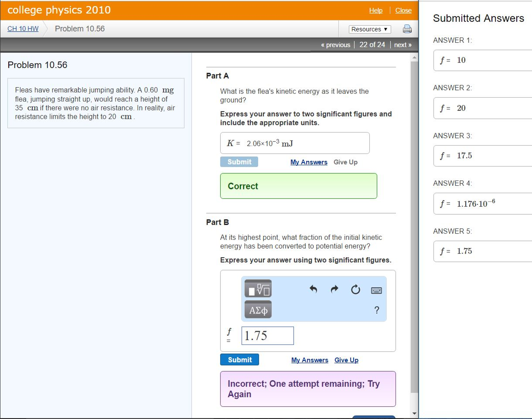Expand the Resources dropdown
The image size is (532, 419).
pos(369,29)
